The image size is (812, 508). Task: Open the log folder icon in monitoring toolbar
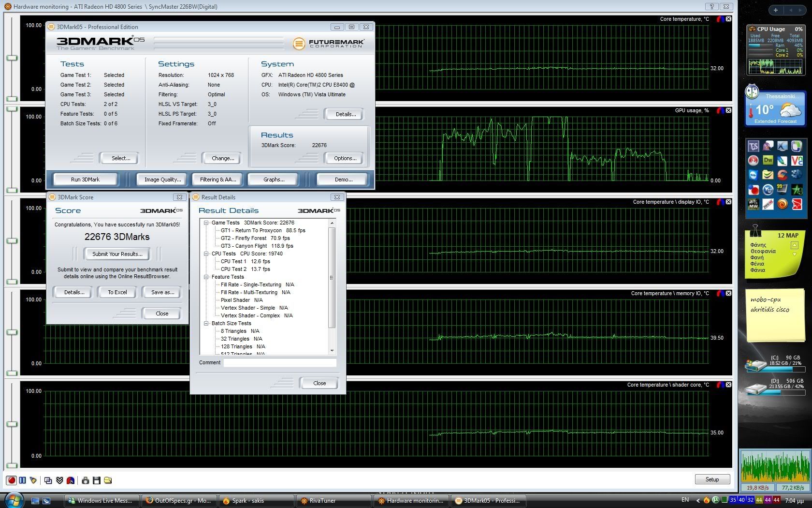[x=108, y=480]
